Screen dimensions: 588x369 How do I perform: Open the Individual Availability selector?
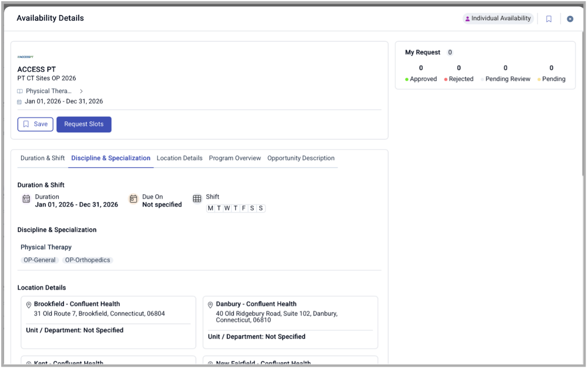(498, 18)
